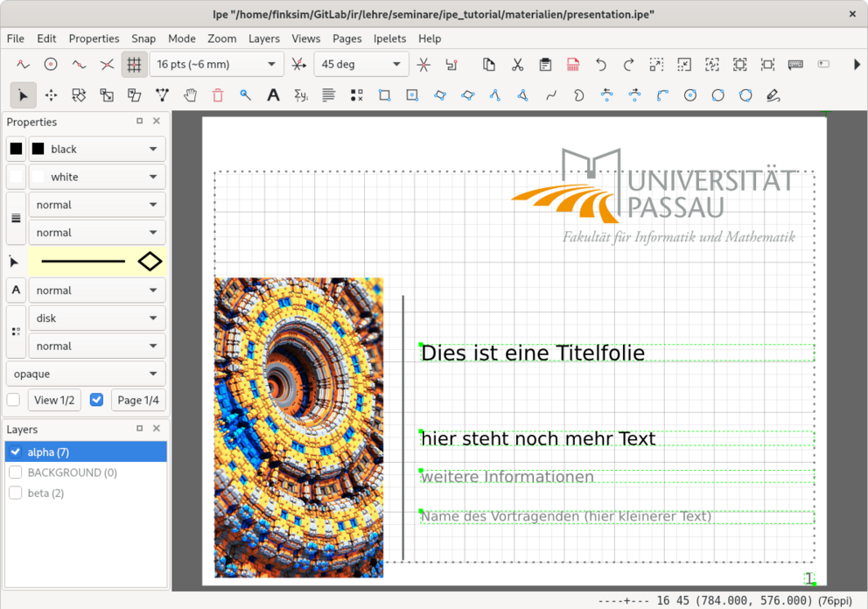Click the Cut scissors icon
868x609 pixels.
click(517, 64)
